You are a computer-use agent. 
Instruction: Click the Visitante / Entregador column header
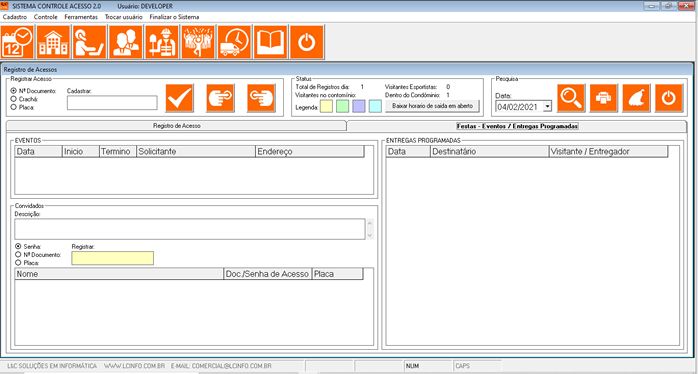609,152
